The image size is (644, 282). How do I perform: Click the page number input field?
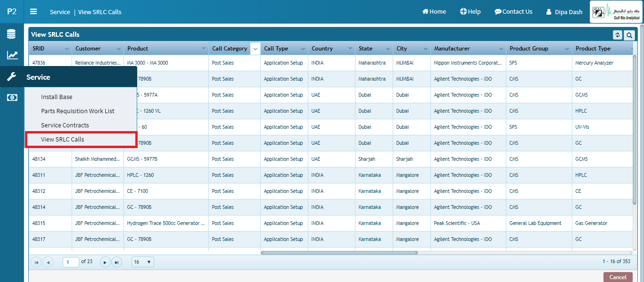point(71,262)
